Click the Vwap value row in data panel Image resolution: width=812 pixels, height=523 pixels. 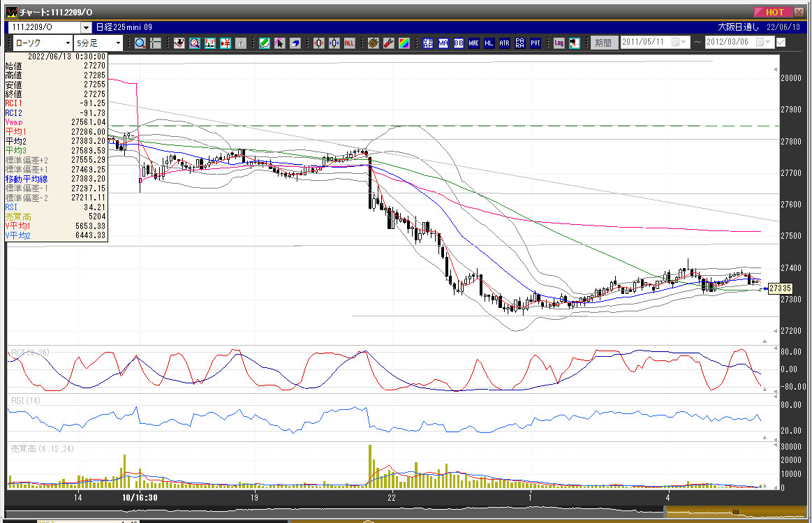tap(55, 122)
